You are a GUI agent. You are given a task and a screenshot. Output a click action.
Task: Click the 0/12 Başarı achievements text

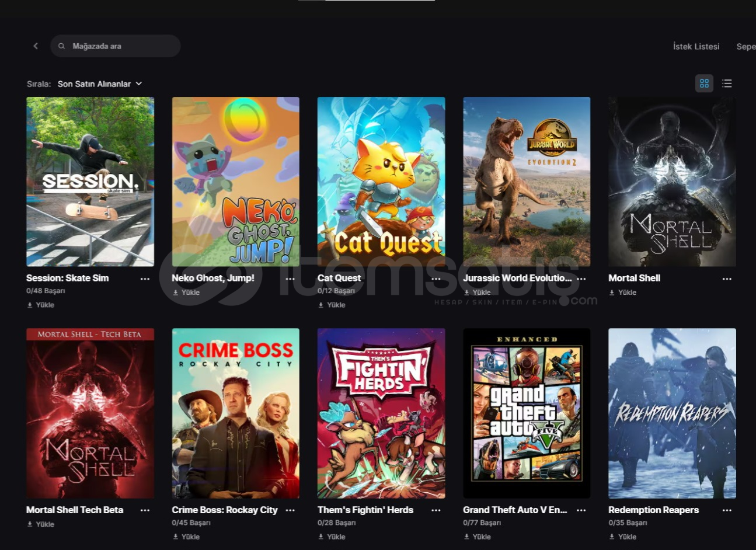(x=336, y=291)
